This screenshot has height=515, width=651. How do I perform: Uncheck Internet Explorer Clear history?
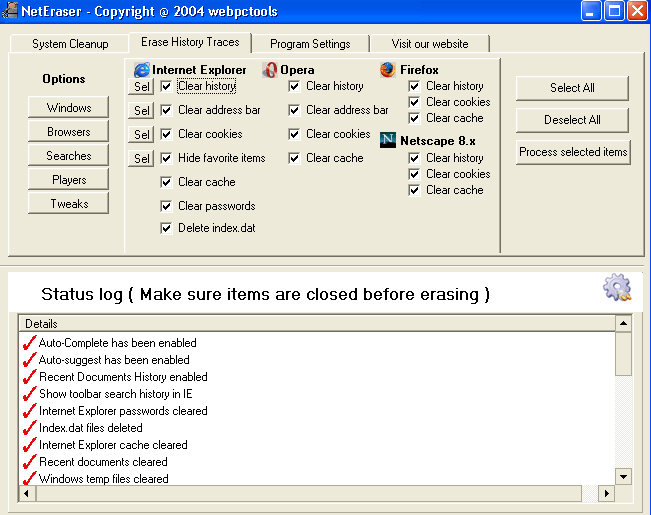click(166, 86)
